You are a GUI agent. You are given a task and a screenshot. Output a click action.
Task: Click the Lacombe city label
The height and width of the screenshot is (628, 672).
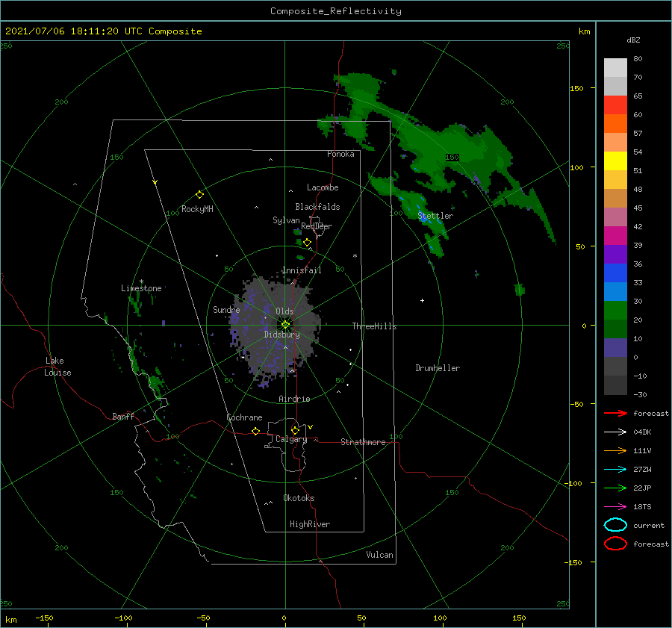(x=323, y=187)
